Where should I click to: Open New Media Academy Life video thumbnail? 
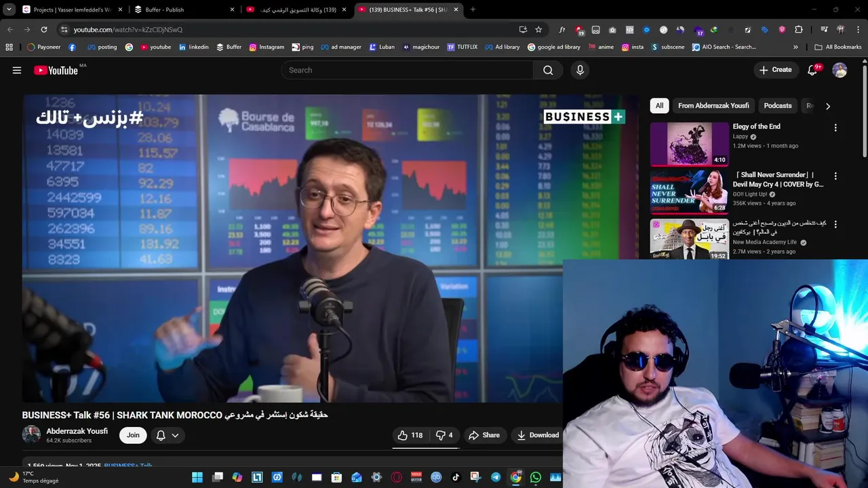point(689,239)
